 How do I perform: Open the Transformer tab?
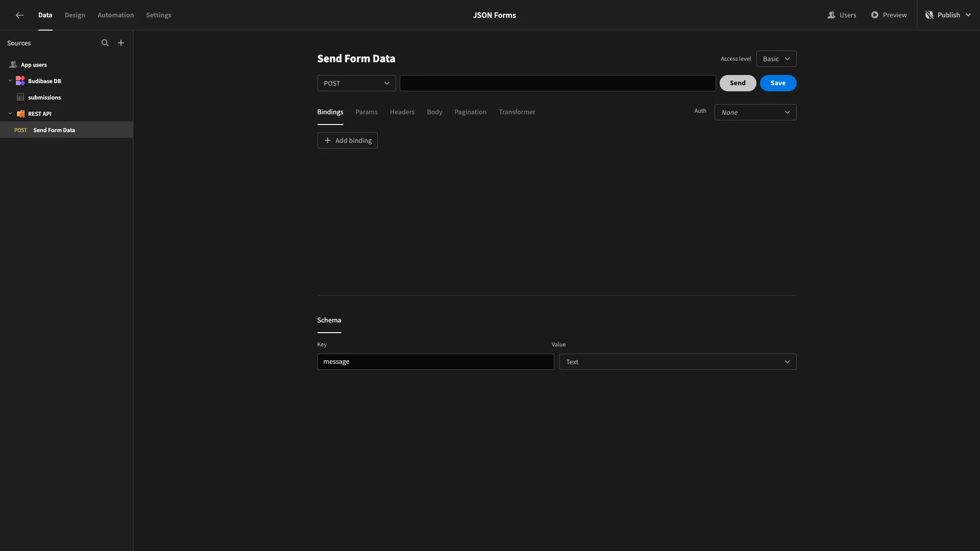(517, 112)
